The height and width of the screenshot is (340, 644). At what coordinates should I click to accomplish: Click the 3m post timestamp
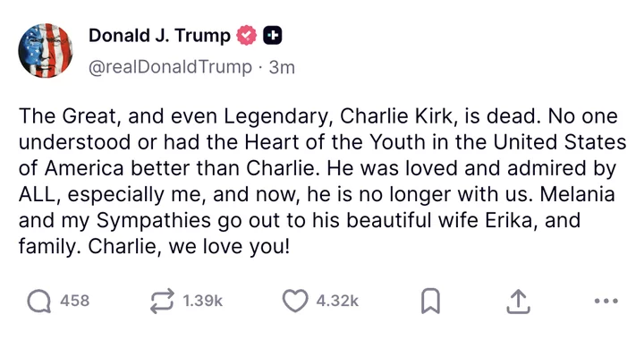(x=282, y=67)
